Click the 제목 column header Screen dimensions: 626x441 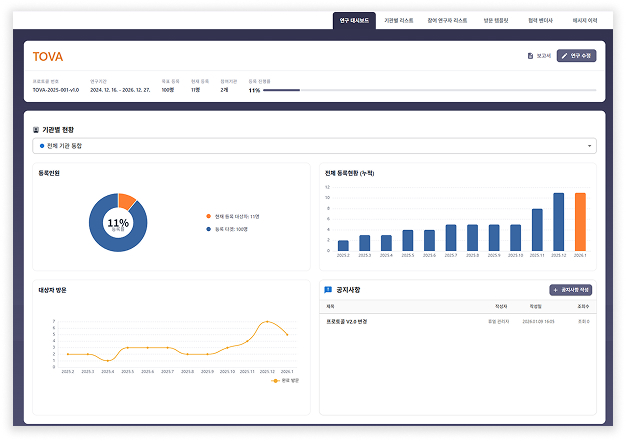[330, 307]
